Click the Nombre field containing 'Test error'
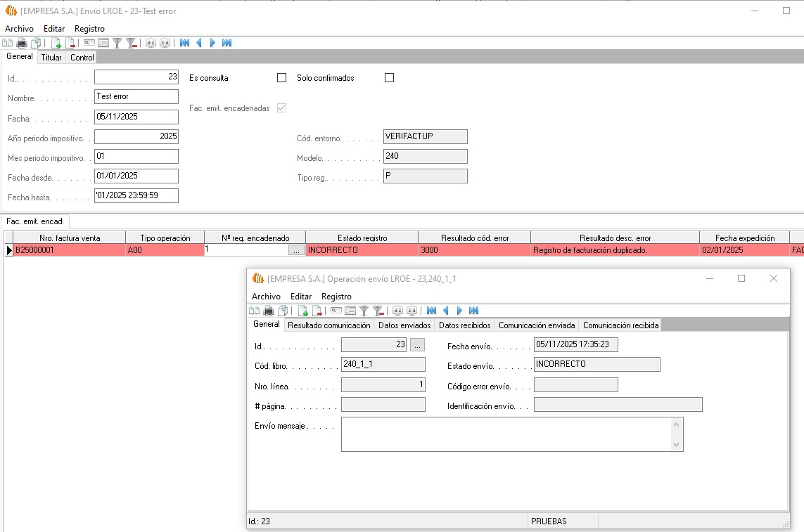 (x=136, y=97)
